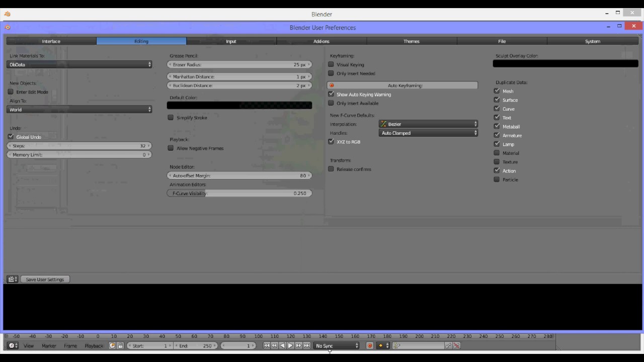Click the time range lock icon

[120, 346]
